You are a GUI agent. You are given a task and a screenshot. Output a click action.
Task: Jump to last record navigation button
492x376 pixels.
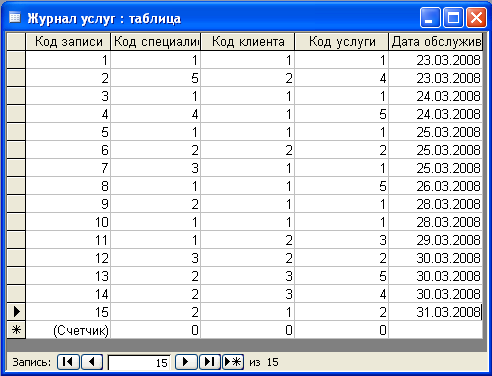(210, 362)
